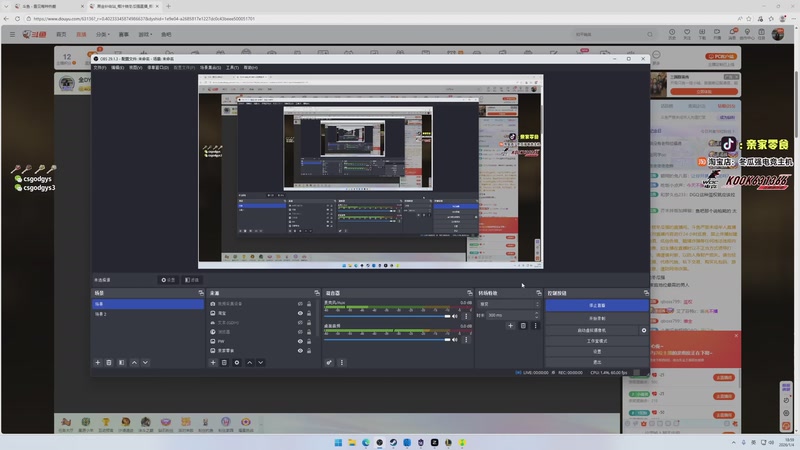Remove selected scene using the Scenes panel trash icon
800x450 pixels.
coord(109,362)
